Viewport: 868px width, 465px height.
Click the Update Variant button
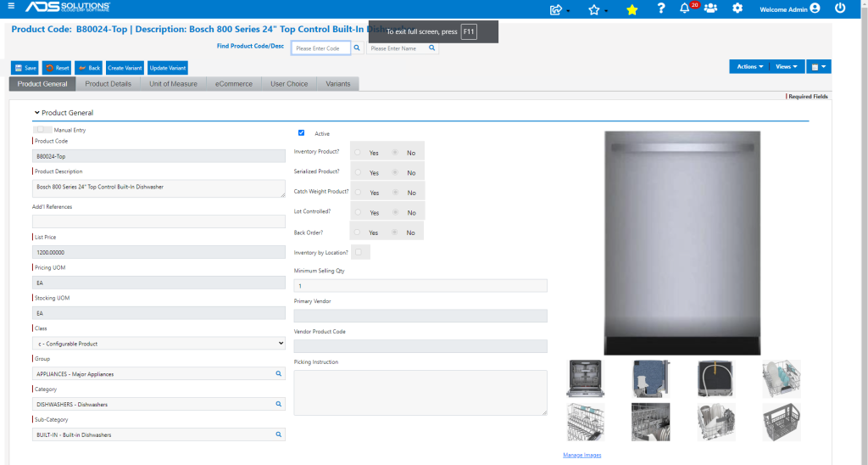tap(168, 68)
